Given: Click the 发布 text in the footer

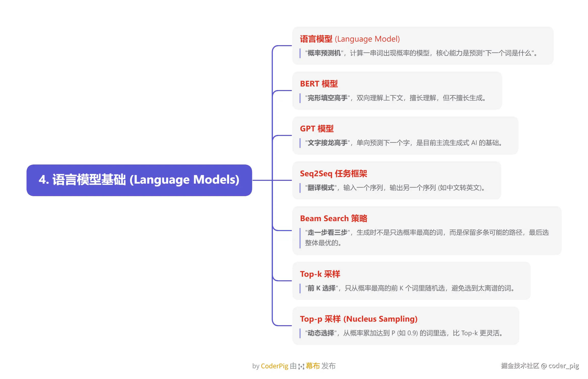Looking at the screenshot, I should pyautogui.click(x=328, y=366).
